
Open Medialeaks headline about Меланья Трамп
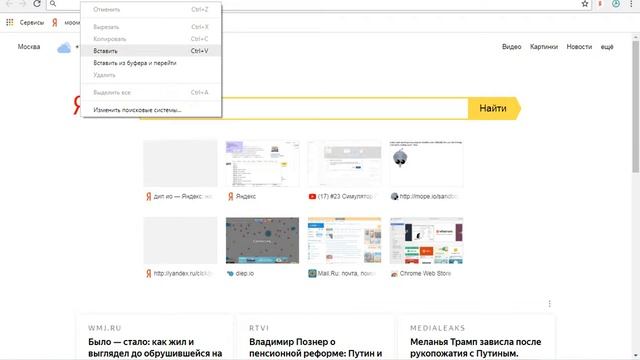click(476, 347)
